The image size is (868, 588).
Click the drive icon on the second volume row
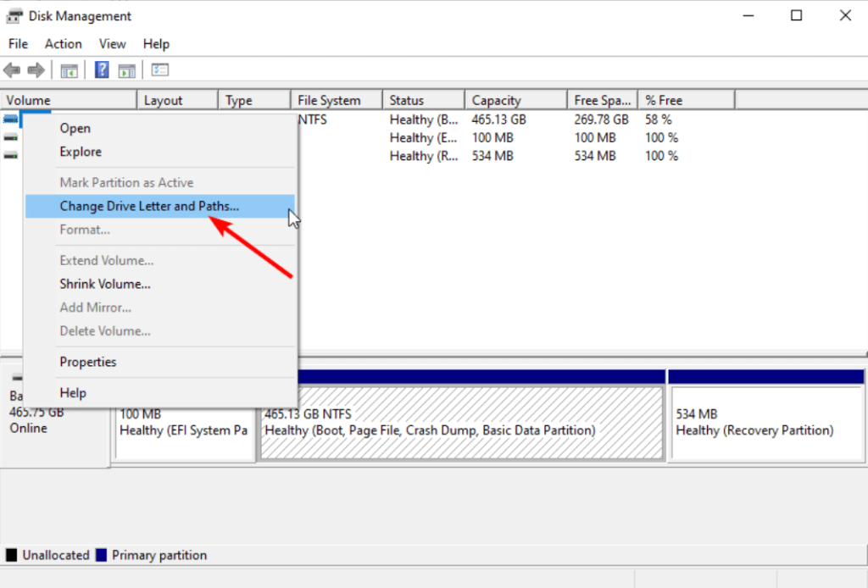click(x=10, y=137)
